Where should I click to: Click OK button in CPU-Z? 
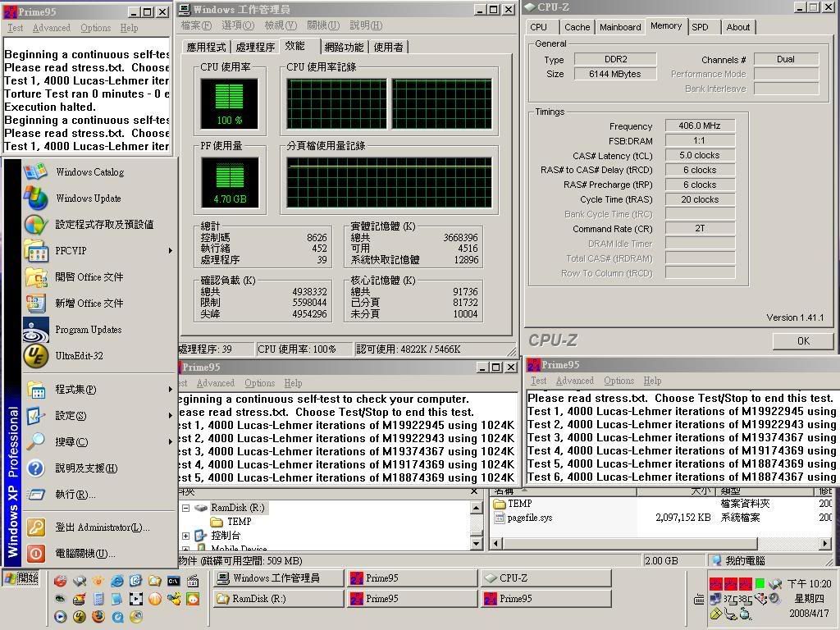click(803, 340)
